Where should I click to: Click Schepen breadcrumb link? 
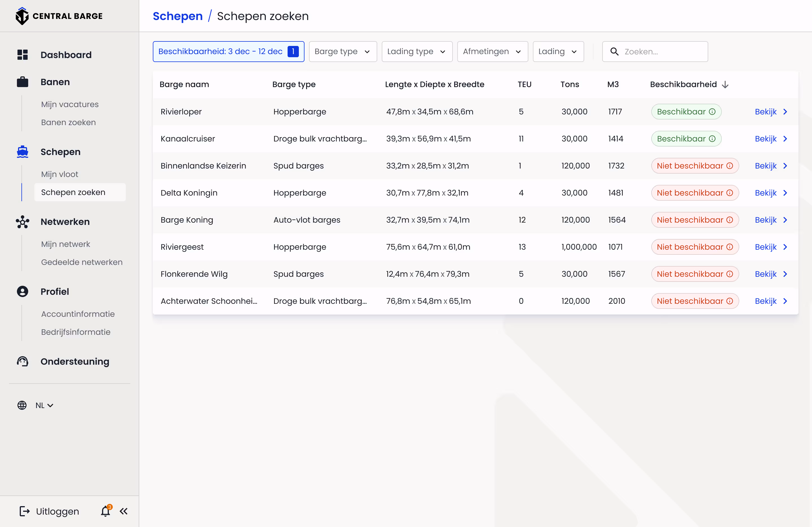[x=177, y=16]
